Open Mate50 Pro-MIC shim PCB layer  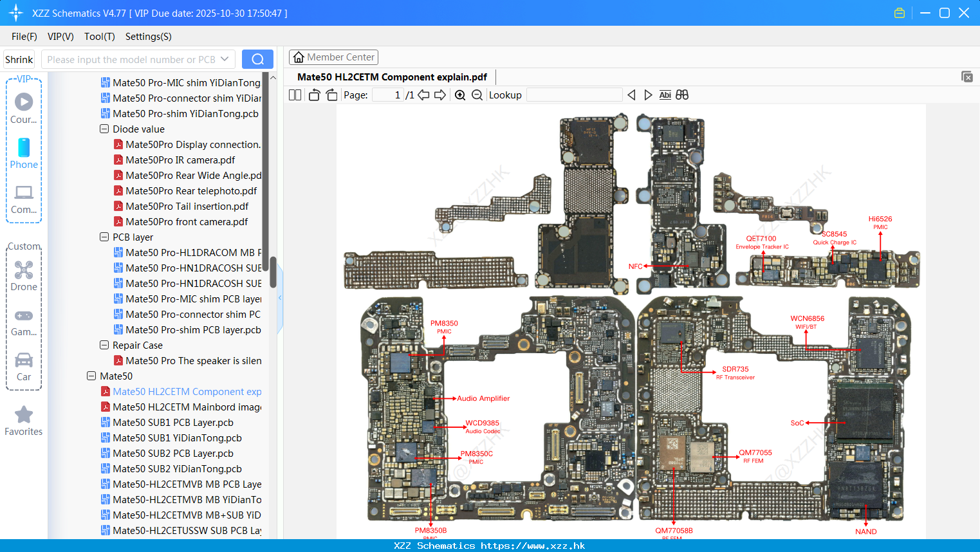point(187,299)
